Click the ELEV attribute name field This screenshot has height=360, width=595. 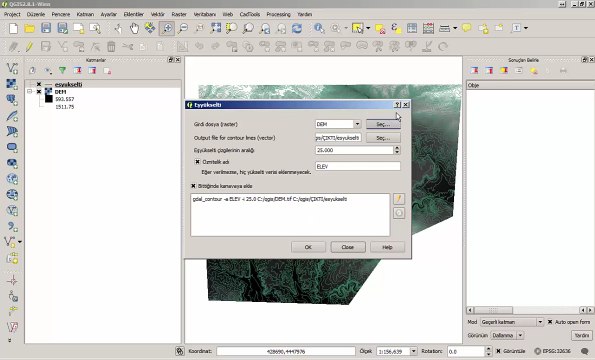tap(358, 166)
